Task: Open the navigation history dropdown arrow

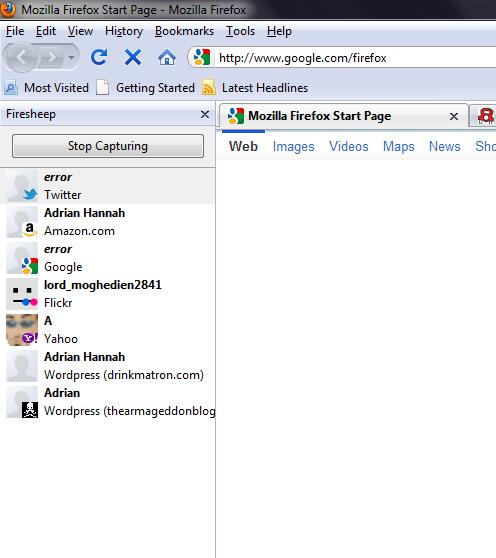Action: pyautogui.click(x=72, y=57)
